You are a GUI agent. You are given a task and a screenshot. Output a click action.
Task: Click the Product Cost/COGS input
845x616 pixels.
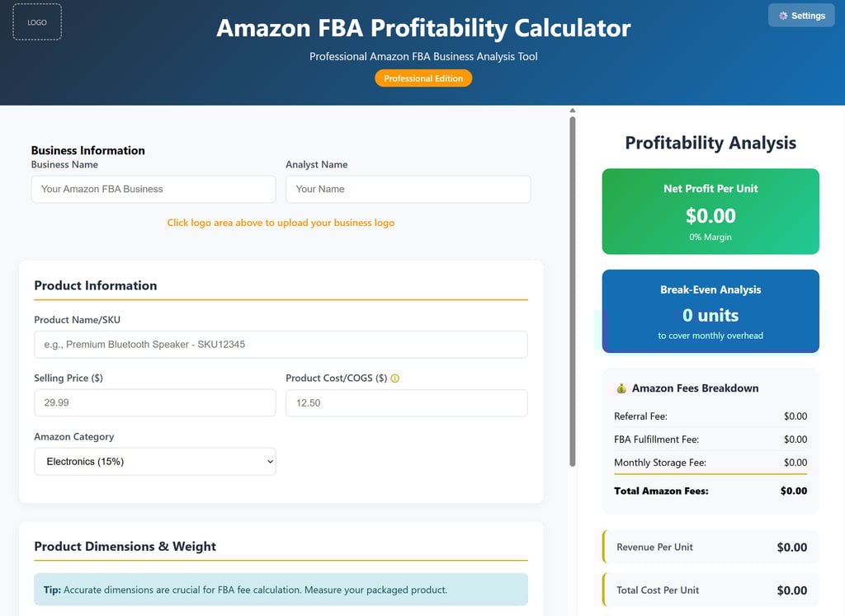[x=406, y=403]
